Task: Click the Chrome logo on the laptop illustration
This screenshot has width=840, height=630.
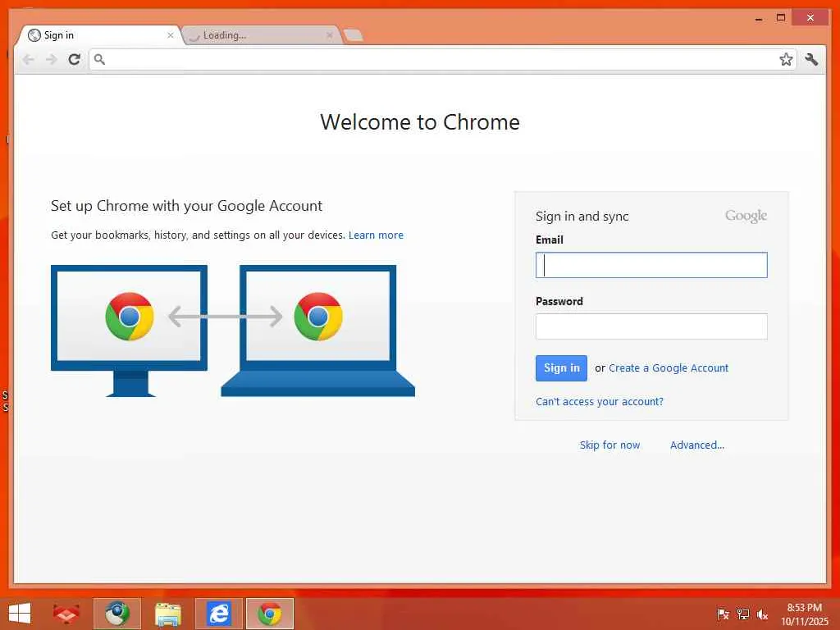Action: tap(318, 317)
